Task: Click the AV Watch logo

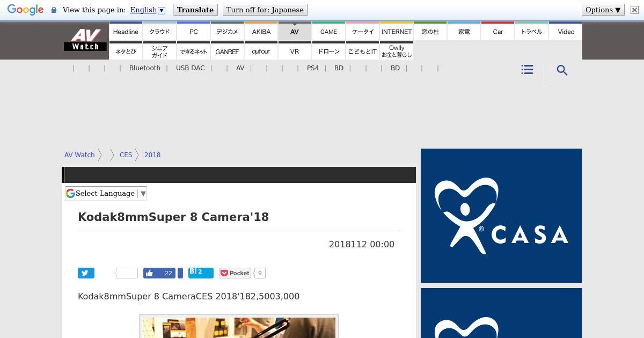Action: tap(85, 40)
